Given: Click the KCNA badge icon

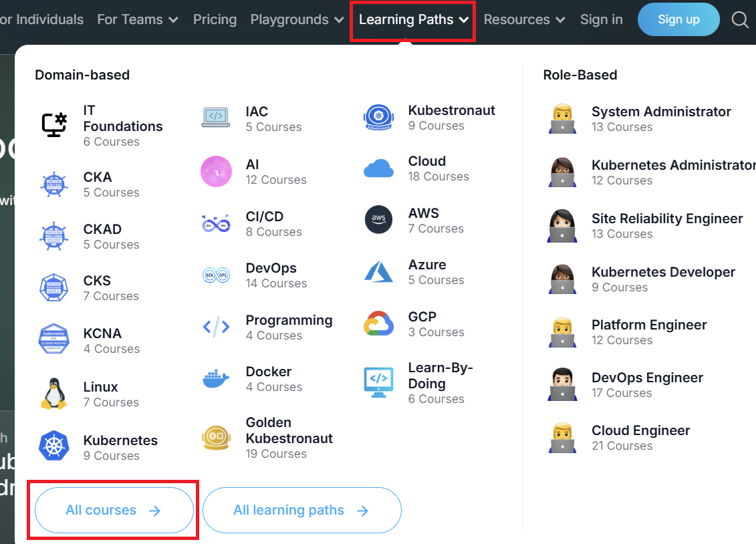Looking at the screenshot, I should pos(54,339).
